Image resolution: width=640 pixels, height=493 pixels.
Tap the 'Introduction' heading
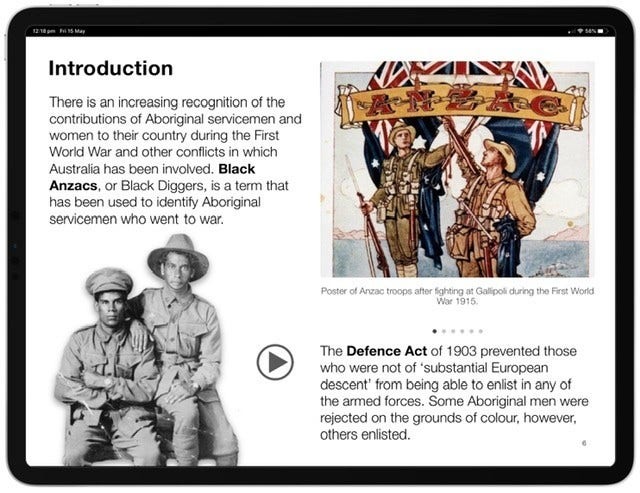point(111,69)
